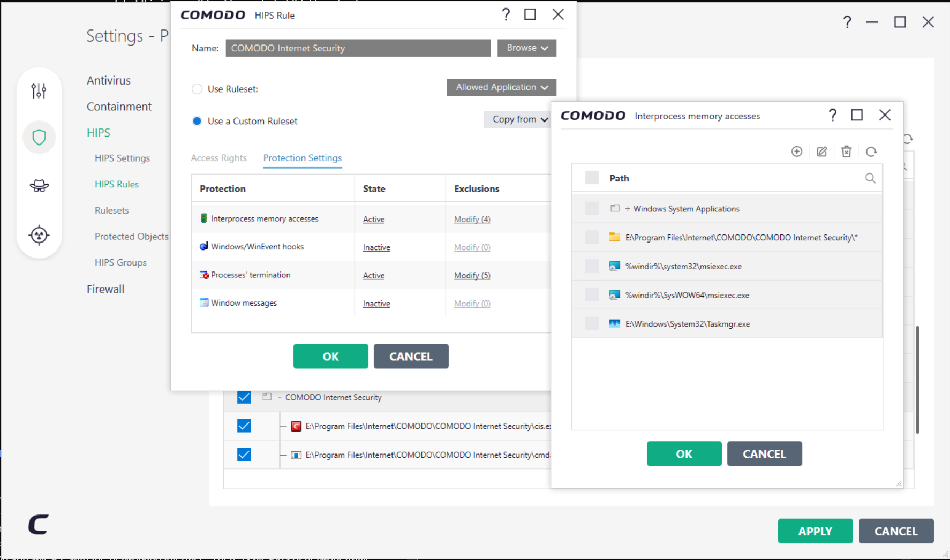
Task: Click the add path plus icon
Action: (796, 152)
